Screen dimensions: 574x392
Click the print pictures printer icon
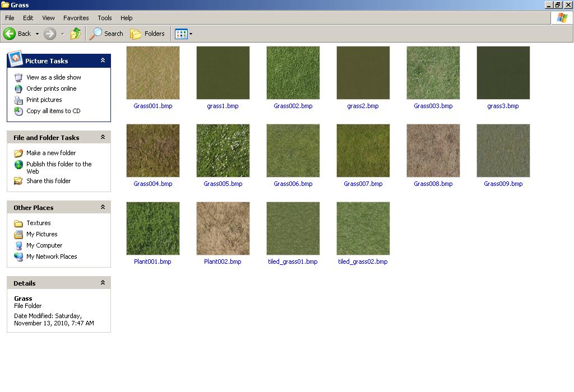coord(18,100)
